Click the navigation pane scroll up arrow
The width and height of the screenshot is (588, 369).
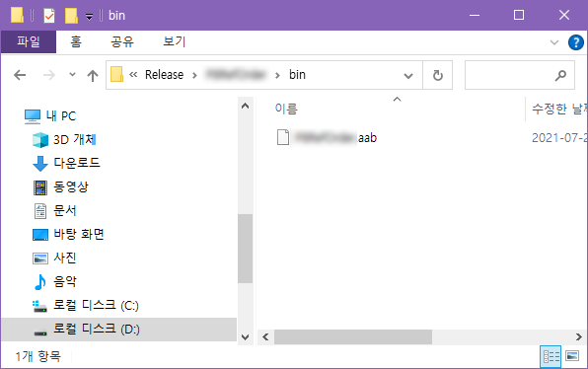(x=246, y=106)
